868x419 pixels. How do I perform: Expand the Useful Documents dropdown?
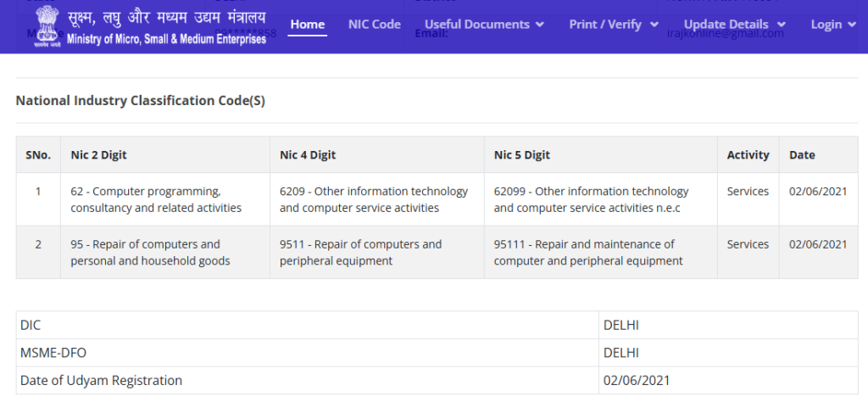coord(484,25)
